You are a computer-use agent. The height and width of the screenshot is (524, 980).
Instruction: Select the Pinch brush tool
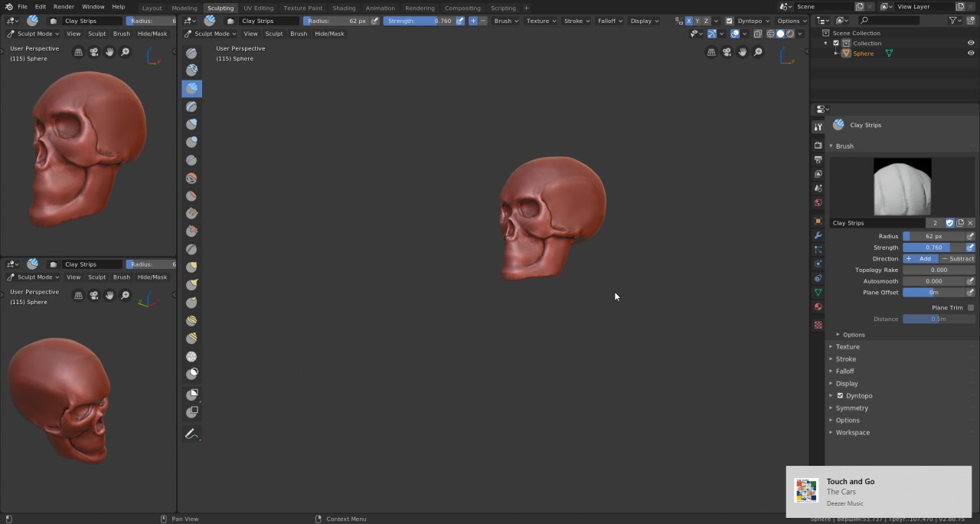click(x=191, y=250)
